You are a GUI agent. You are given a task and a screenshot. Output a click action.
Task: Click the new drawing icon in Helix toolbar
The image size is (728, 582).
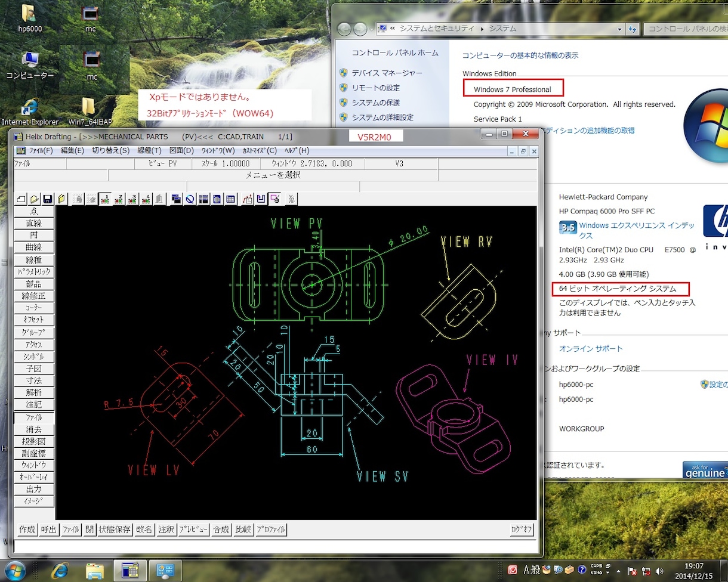click(x=21, y=199)
